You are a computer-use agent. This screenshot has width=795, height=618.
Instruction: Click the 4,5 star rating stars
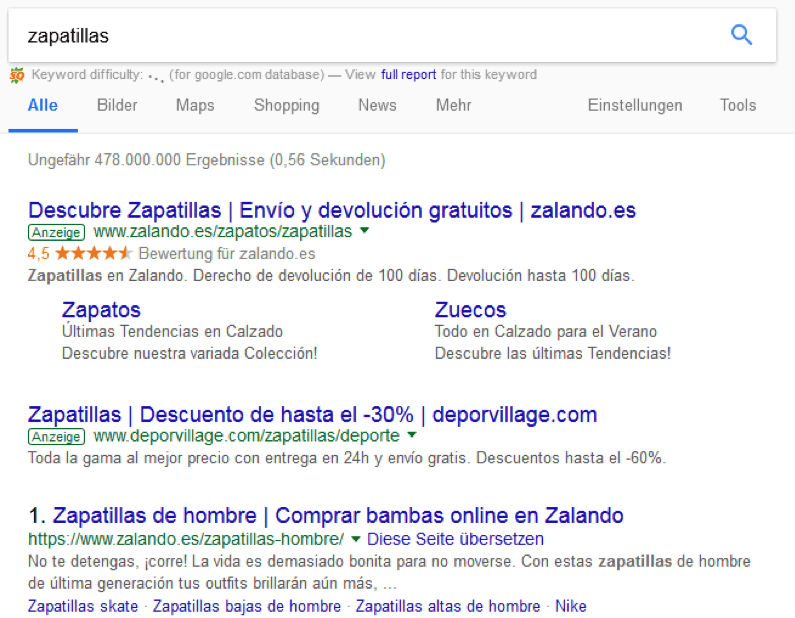(93, 253)
